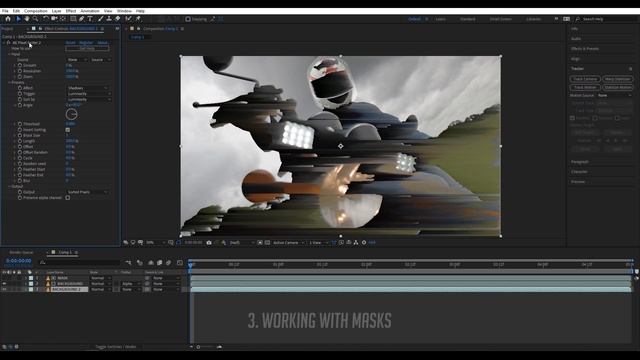Image resolution: width=640 pixels, height=360 pixels.
Task: Toggle the Length stopwatch icon
Action: [20, 141]
